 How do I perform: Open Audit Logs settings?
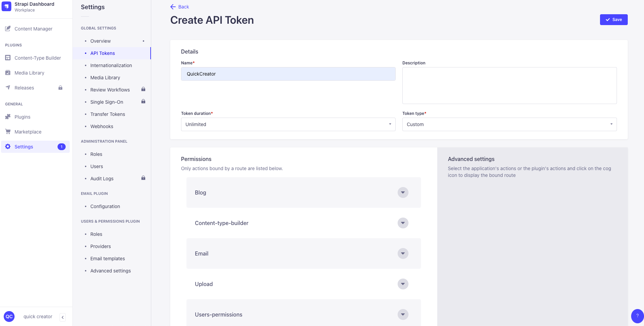tap(102, 179)
